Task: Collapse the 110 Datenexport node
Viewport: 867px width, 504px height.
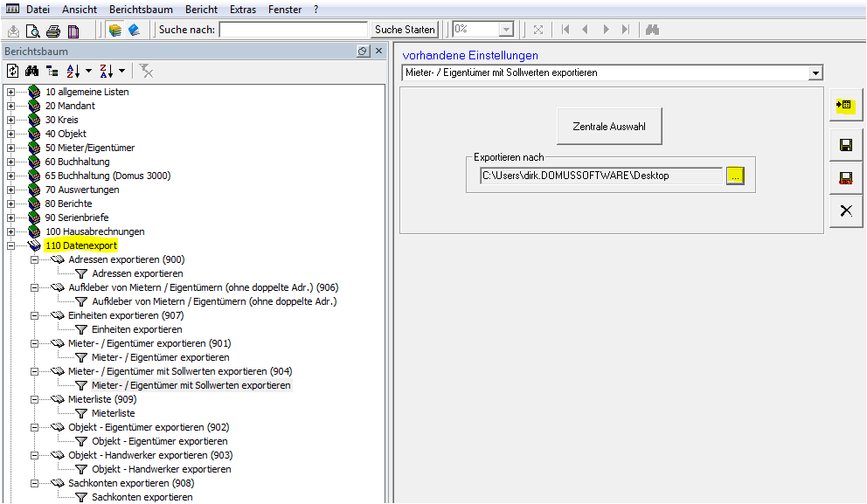Action: tap(10, 246)
